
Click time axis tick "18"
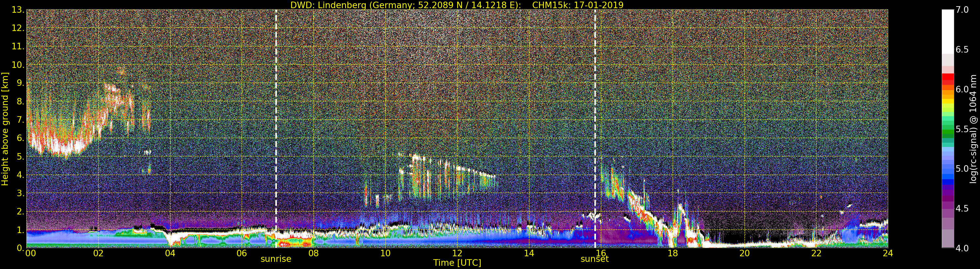(673, 253)
